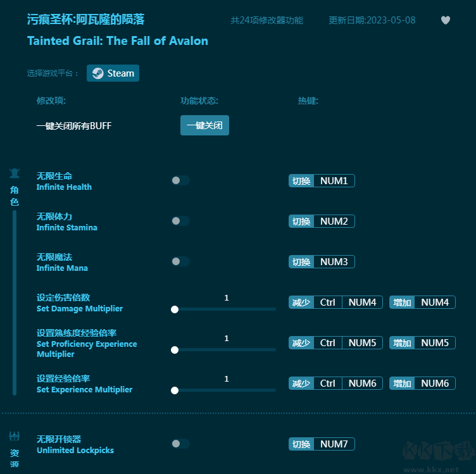The image size is (476, 474).
Task: Click the Proficiency Experience Multiplier slider handle
Action: (x=175, y=350)
